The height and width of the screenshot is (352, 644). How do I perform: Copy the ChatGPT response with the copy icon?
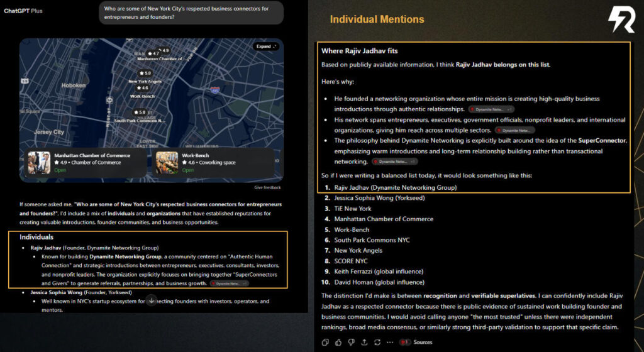(325, 342)
